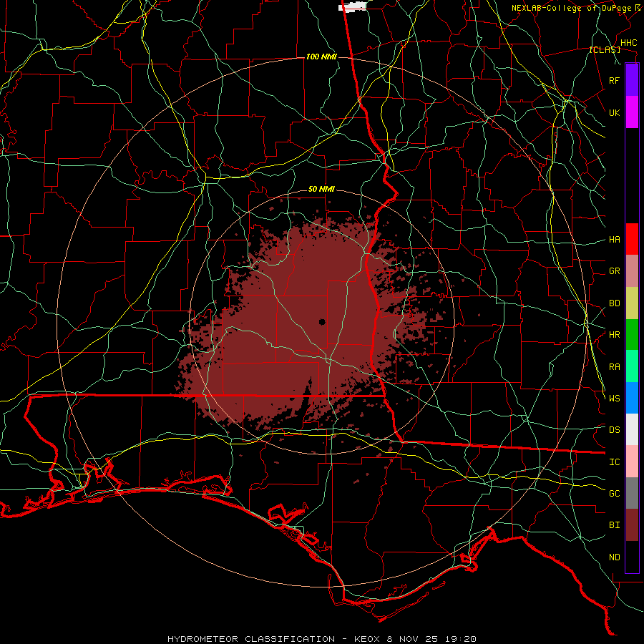Click the ND legend label
The image size is (644, 644).
pyautogui.click(x=614, y=557)
